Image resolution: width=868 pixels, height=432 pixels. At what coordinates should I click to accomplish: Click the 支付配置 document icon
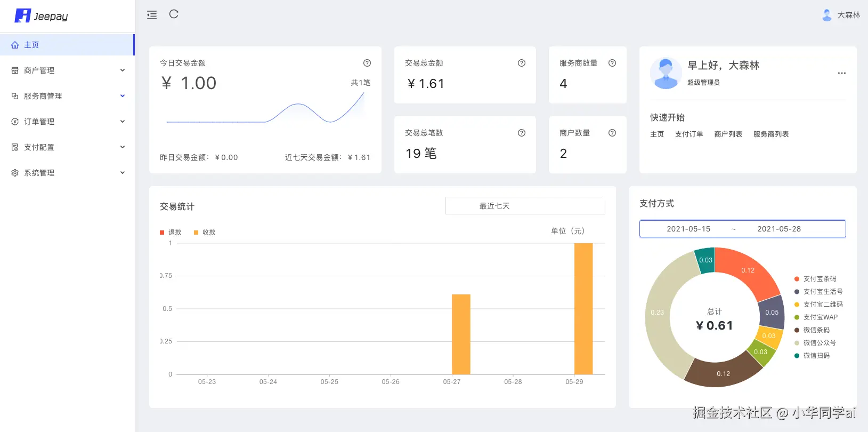pos(15,147)
